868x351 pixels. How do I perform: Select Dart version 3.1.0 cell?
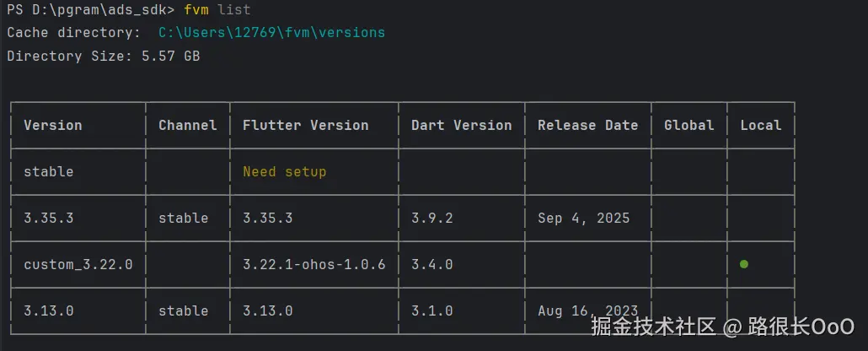[x=431, y=311]
